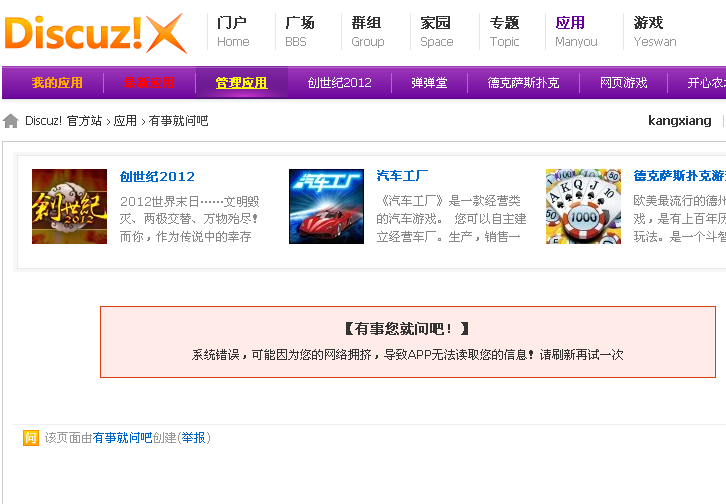Click the 德克萨斯扑克游戏 title link
The width and height of the screenshot is (726, 504).
[680, 176]
